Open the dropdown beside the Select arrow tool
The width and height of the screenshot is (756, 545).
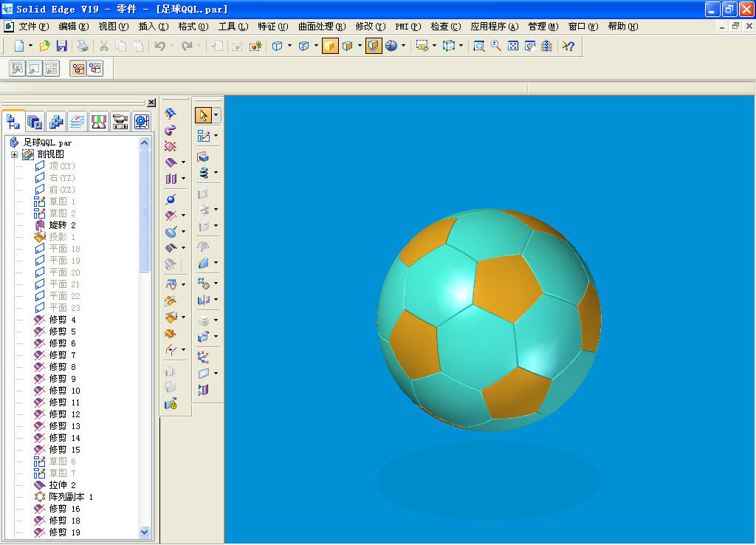pyautogui.click(x=216, y=115)
